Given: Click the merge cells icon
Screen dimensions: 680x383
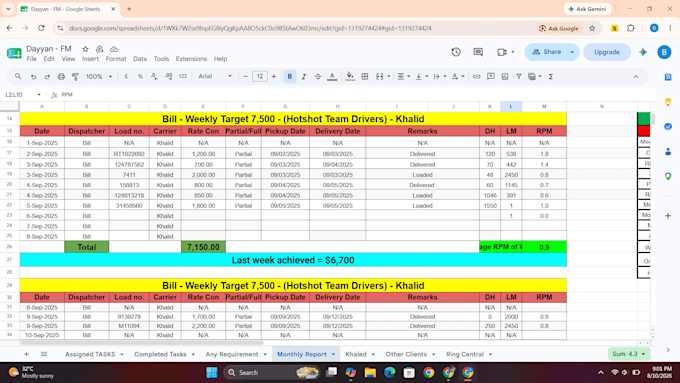Looking at the screenshot, I should point(379,76).
